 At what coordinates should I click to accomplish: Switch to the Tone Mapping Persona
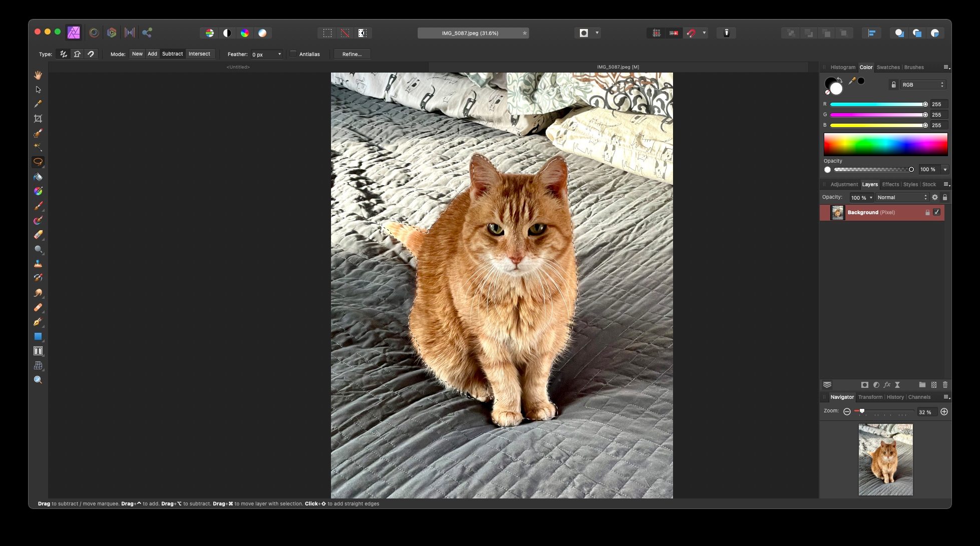point(130,33)
